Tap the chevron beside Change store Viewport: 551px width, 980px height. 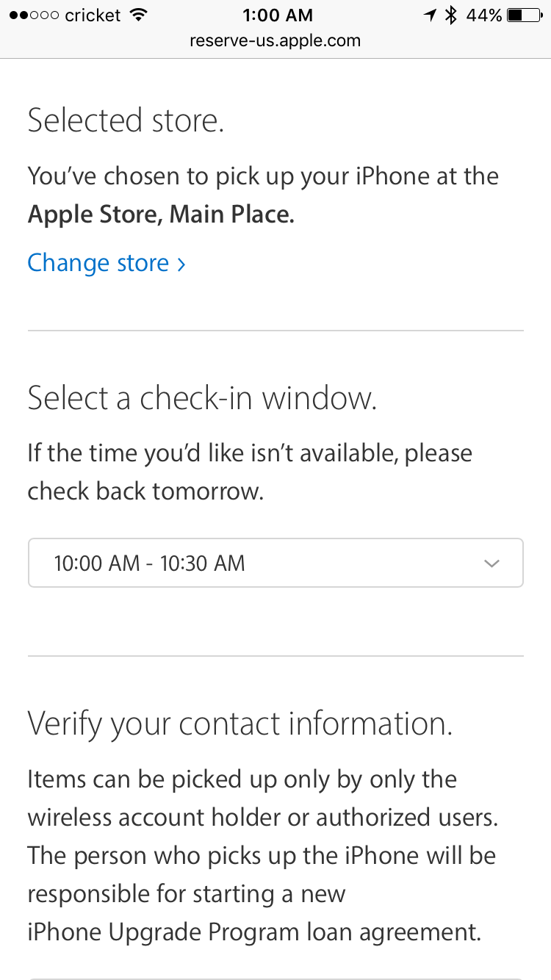point(181,264)
